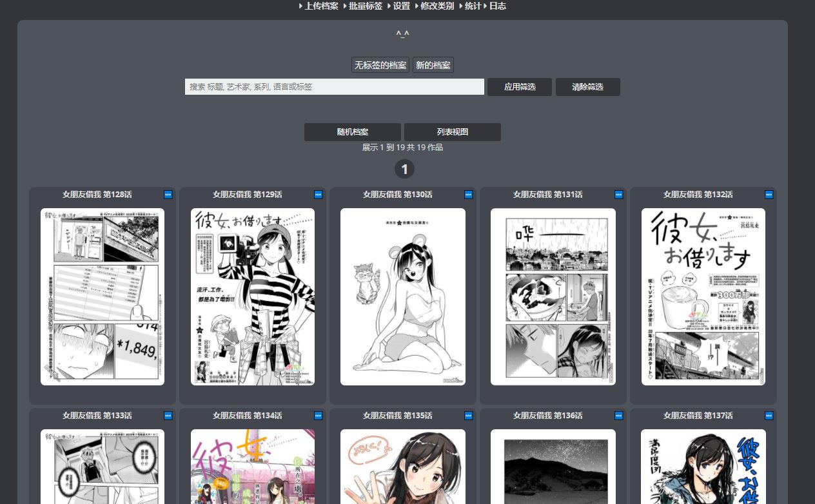Click title 女朋友借我 第130话

point(397,195)
